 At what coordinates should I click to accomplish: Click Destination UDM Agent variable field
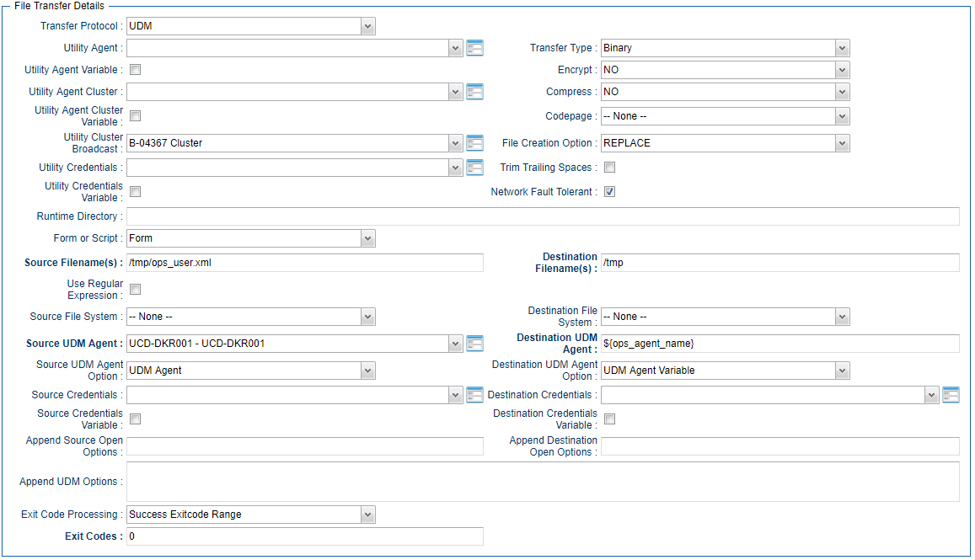pos(779,344)
